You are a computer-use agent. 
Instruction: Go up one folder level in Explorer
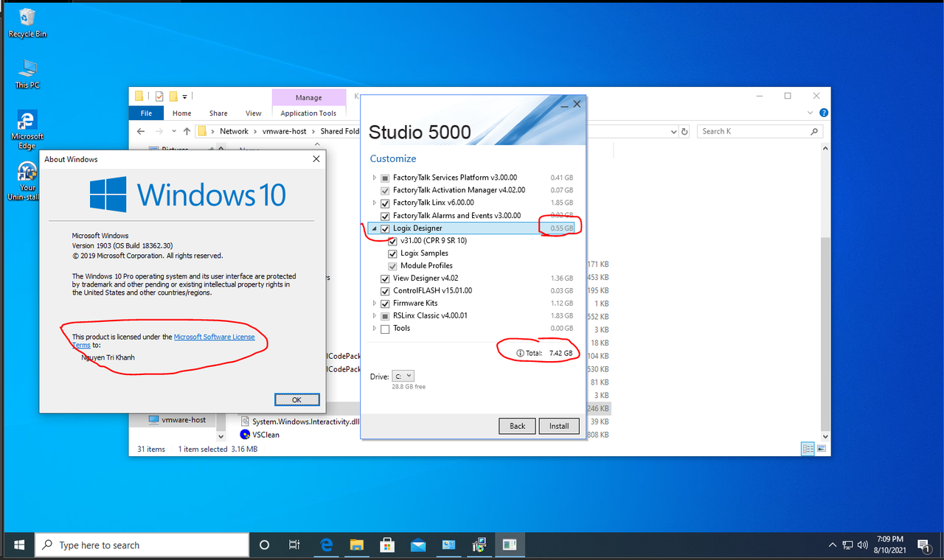click(188, 131)
